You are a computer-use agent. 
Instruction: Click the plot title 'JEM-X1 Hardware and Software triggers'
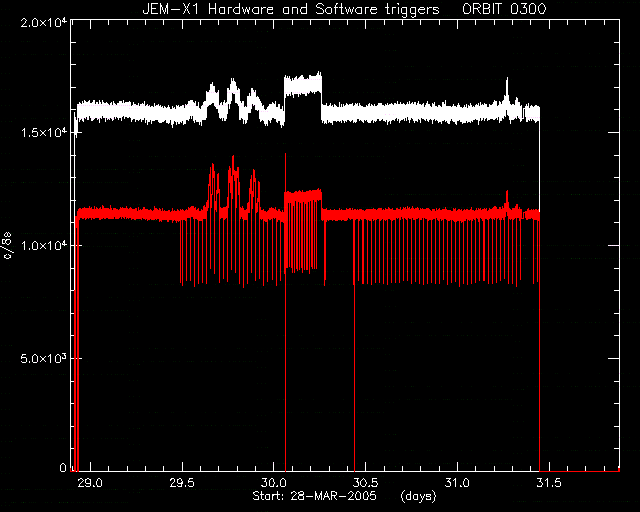[291, 9]
